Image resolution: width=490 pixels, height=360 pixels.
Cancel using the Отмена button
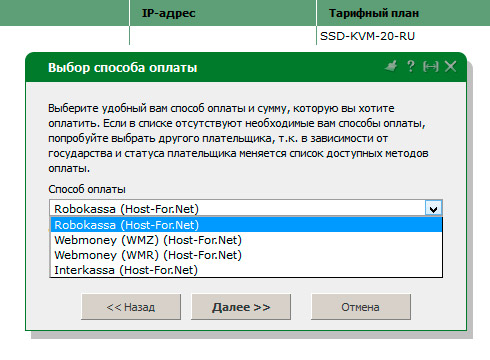tap(361, 307)
